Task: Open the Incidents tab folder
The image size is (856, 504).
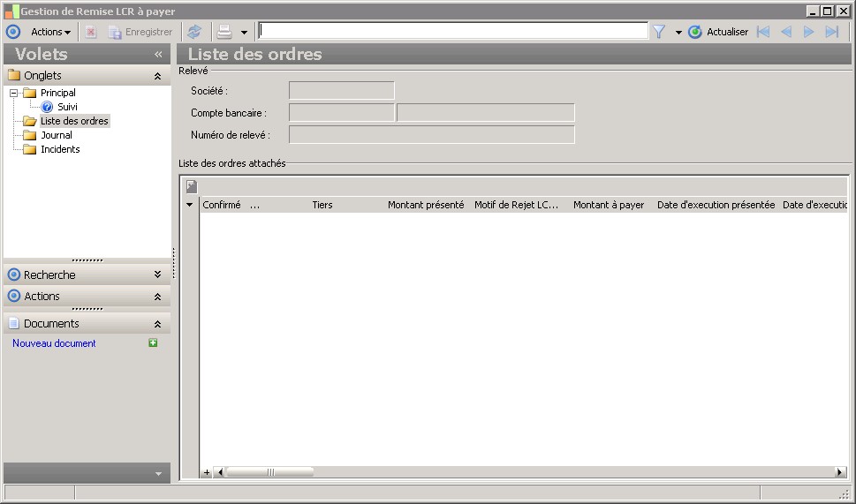Action: click(60, 149)
